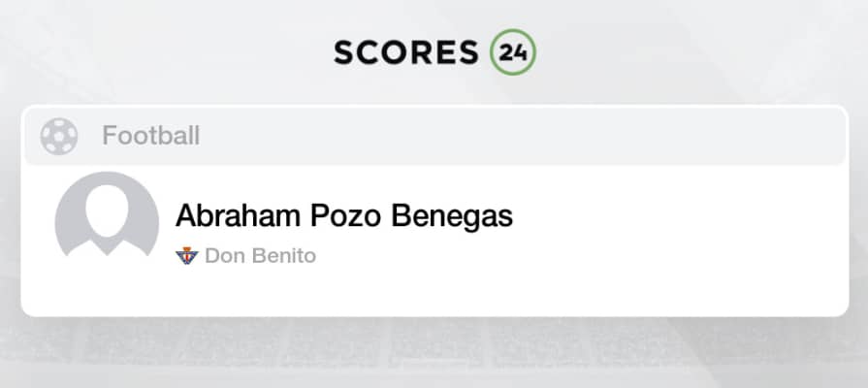Click the SCORES wordmark text
Image resolution: width=868 pixels, height=388 pixels.
tap(406, 52)
